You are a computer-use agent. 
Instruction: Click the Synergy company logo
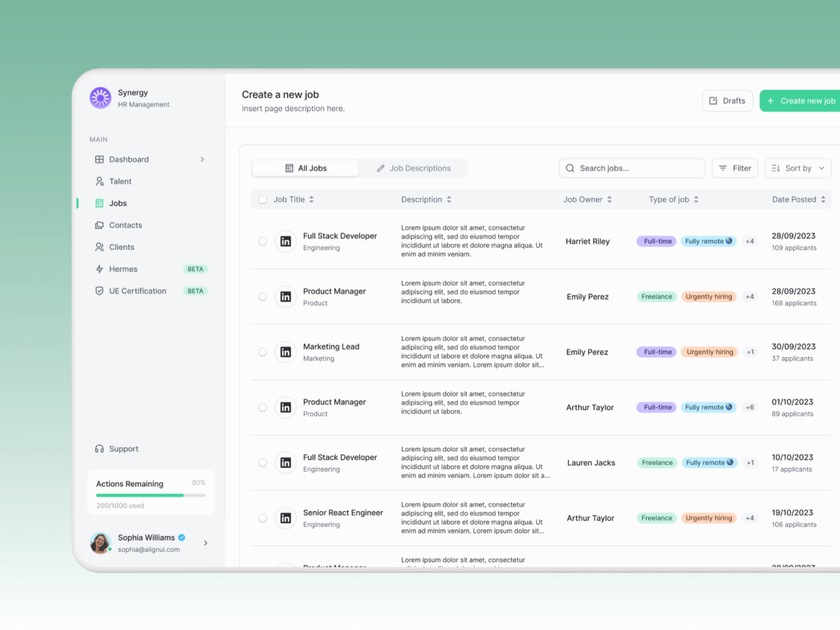click(100, 98)
